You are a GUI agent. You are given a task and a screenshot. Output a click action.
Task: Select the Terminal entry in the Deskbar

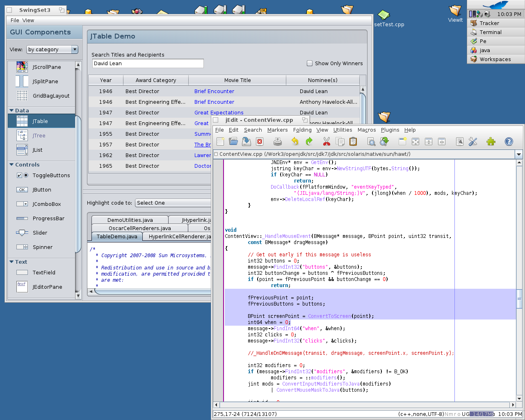(496, 32)
